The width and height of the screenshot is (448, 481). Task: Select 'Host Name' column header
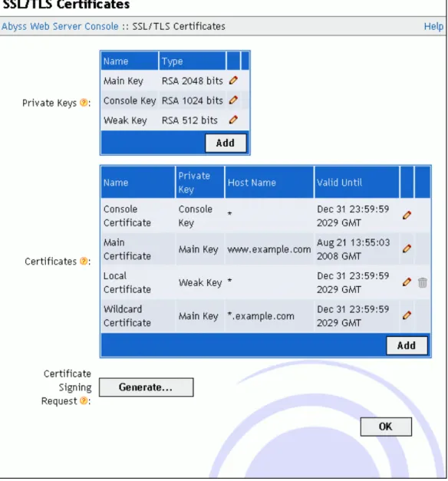(252, 183)
